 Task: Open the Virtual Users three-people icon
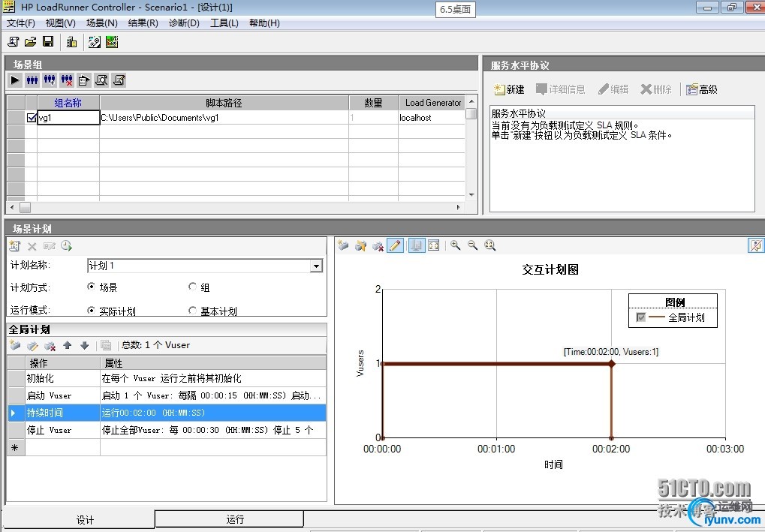[32, 80]
